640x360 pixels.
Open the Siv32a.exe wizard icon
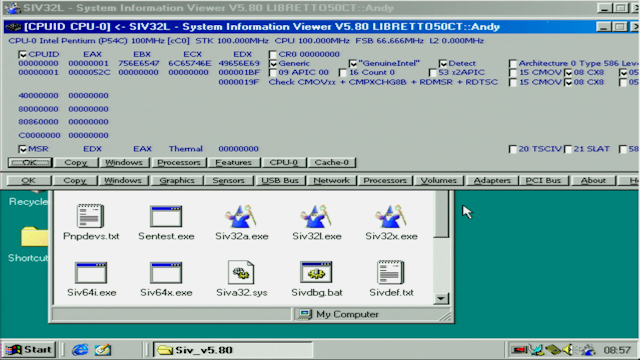(x=241, y=216)
